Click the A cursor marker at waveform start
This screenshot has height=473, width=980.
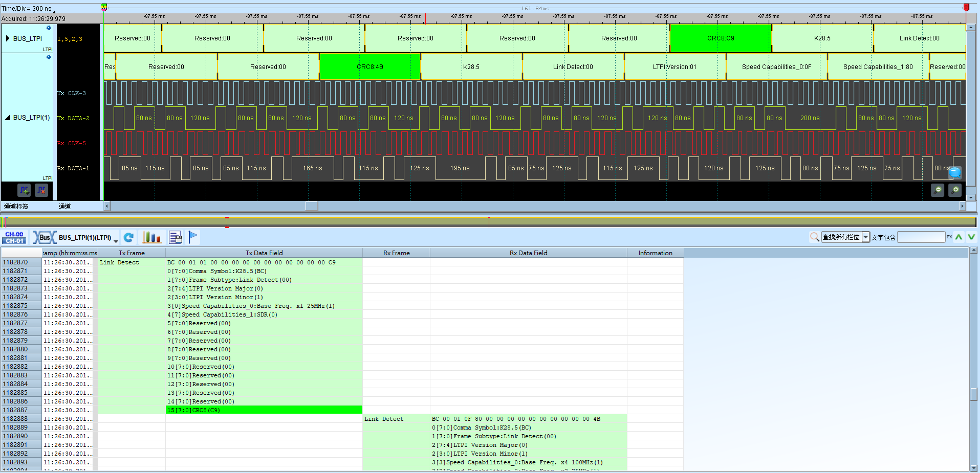[104, 7]
